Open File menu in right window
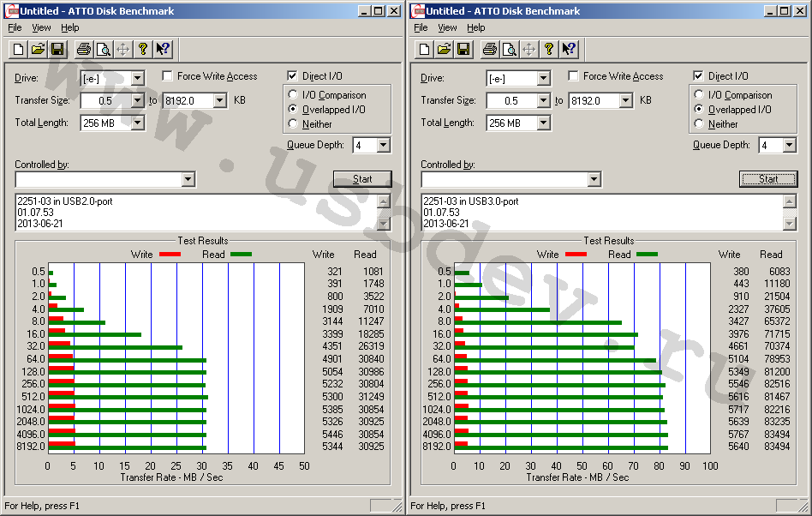This screenshot has height=516, width=812. [x=421, y=28]
